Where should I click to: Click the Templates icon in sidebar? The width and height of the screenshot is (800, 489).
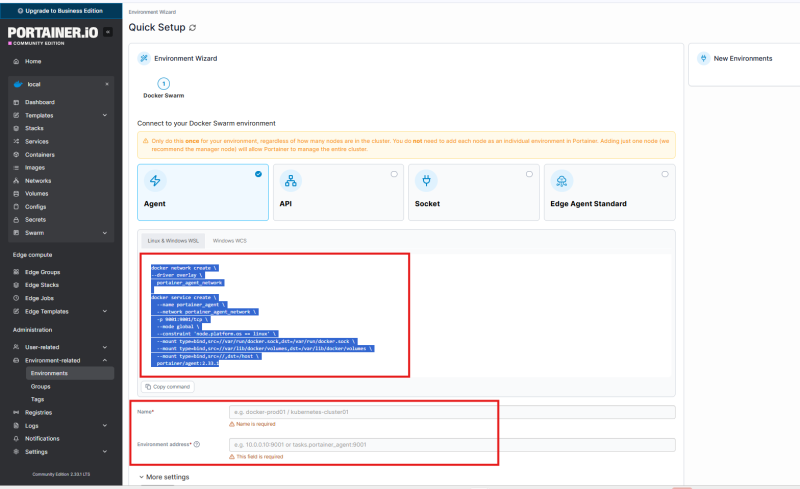16,115
